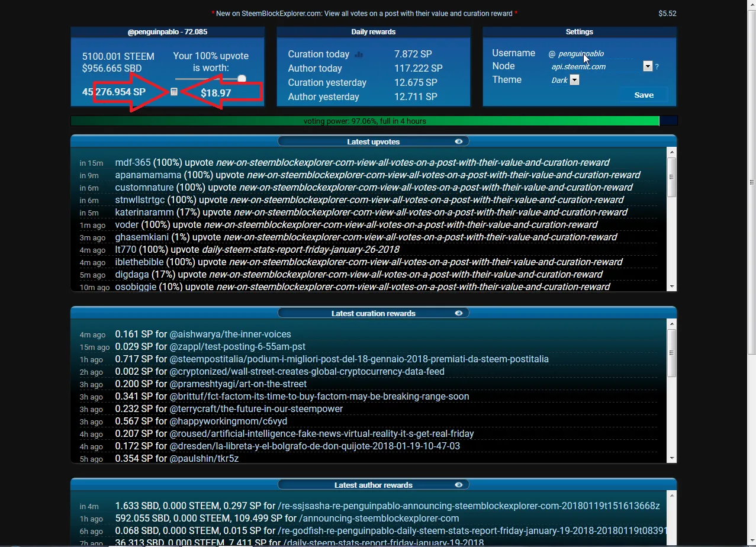Open the stnwllstrtgc voter link
756x547 pixels.
pyautogui.click(x=140, y=200)
